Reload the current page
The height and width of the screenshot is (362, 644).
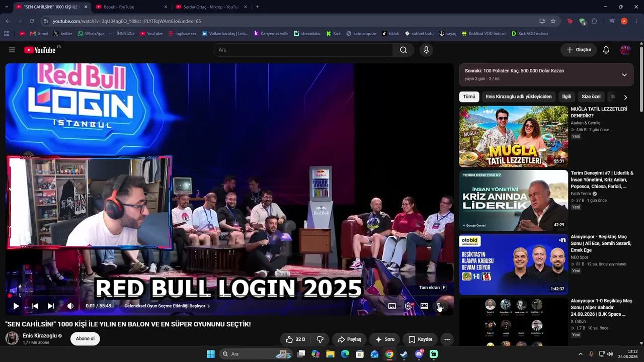point(32,21)
